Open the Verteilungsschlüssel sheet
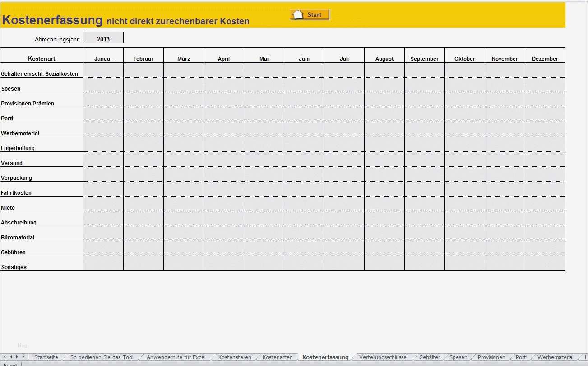Screen dimensions: 588x366 tap(383, 357)
